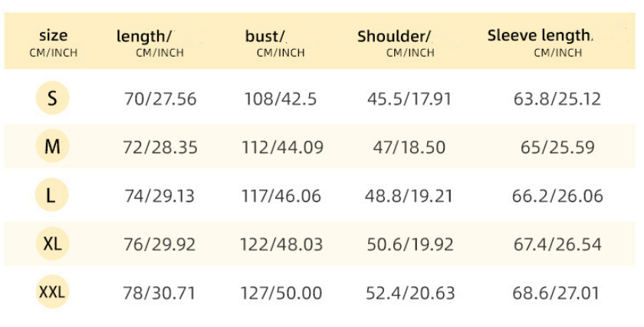Click the 117/46.06 bust measurement

pyautogui.click(x=283, y=196)
